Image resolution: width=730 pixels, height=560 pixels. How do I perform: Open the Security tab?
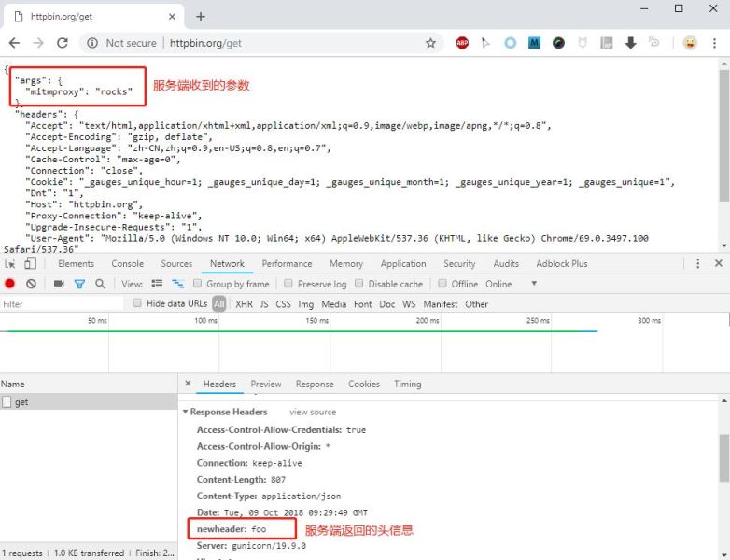click(459, 263)
